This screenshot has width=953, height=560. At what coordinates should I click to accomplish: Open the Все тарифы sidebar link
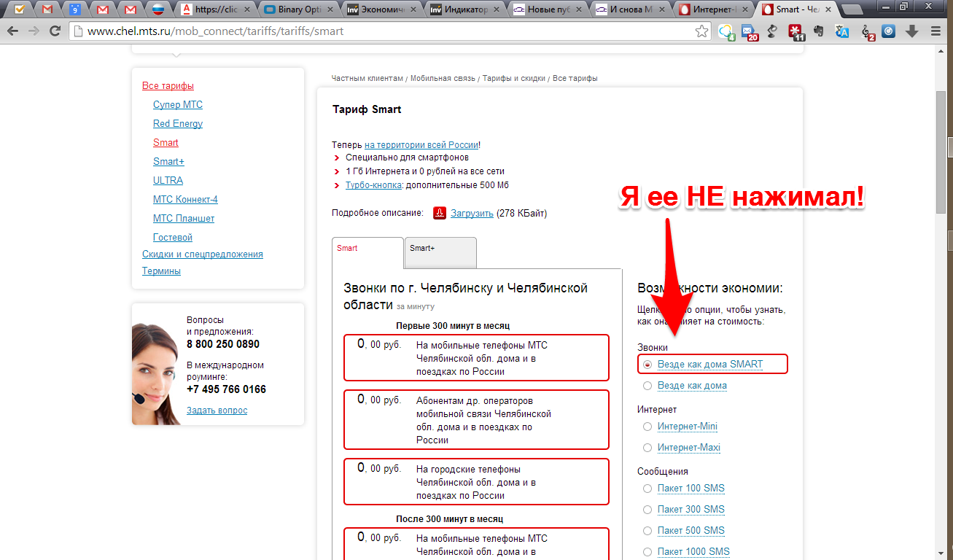(168, 85)
